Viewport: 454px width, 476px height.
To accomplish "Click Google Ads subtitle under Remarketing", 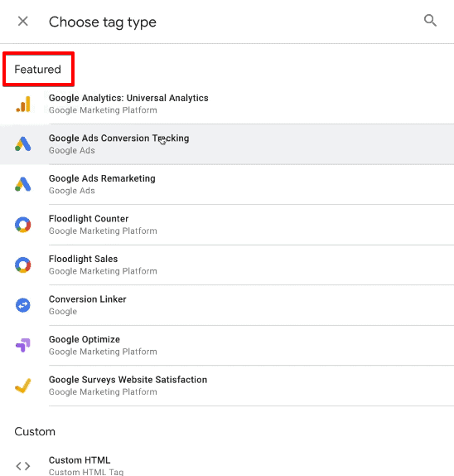I will pos(72,191).
